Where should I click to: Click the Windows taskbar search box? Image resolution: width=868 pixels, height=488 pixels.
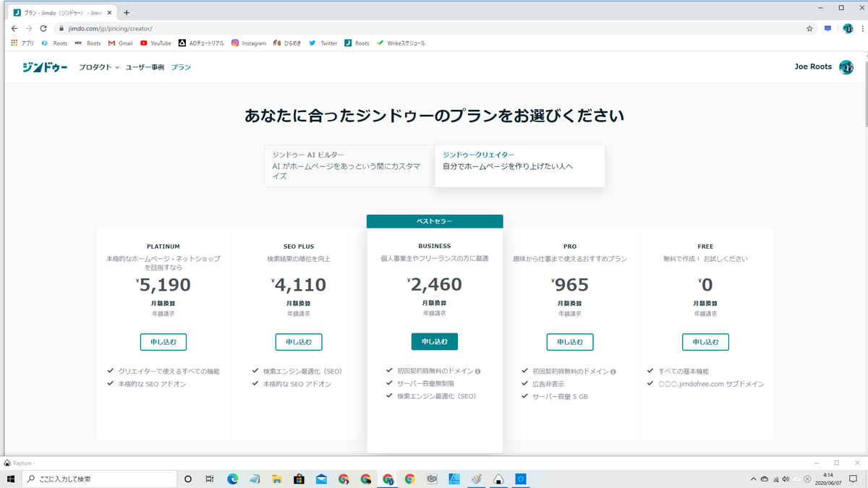coord(99,479)
